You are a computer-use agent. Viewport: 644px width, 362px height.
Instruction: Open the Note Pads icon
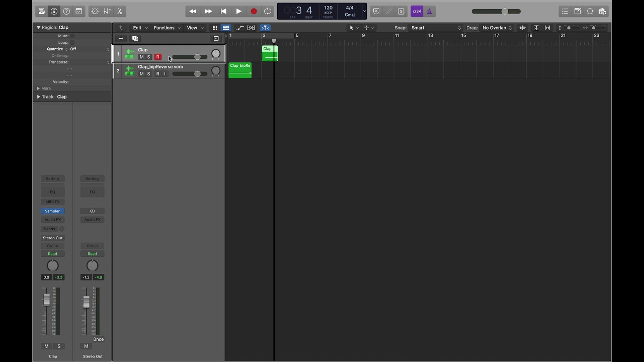click(578, 11)
